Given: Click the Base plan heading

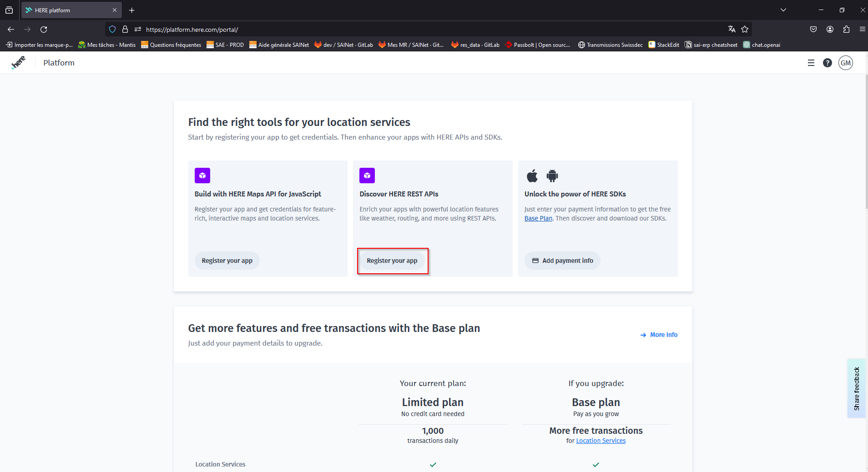Looking at the screenshot, I should point(596,402).
